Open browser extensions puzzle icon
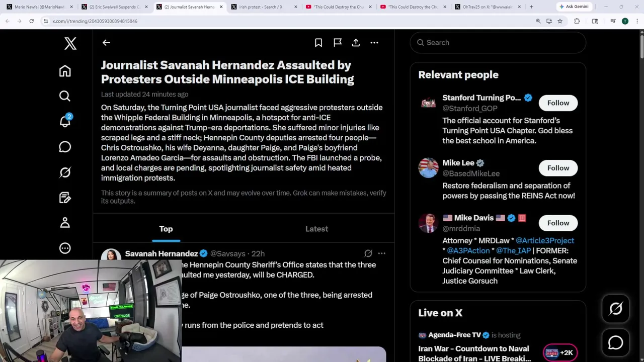This screenshot has height=362, width=644. (x=577, y=21)
